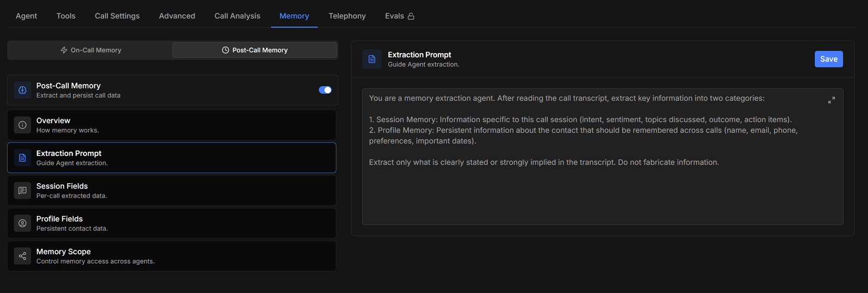Image resolution: width=868 pixels, height=293 pixels.
Task: Switch to the Tools tab
Action: 66,16
